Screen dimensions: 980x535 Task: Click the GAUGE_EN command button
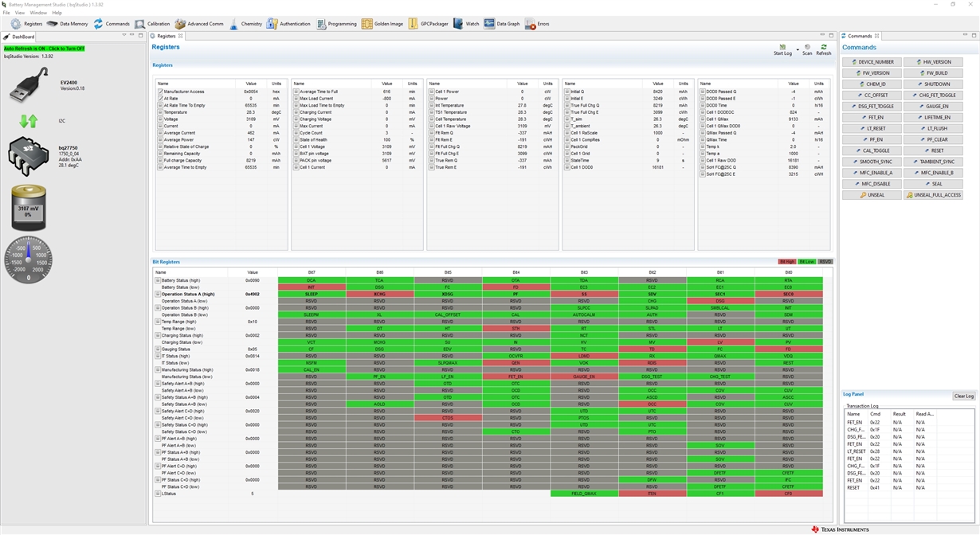tap(934, 107)
